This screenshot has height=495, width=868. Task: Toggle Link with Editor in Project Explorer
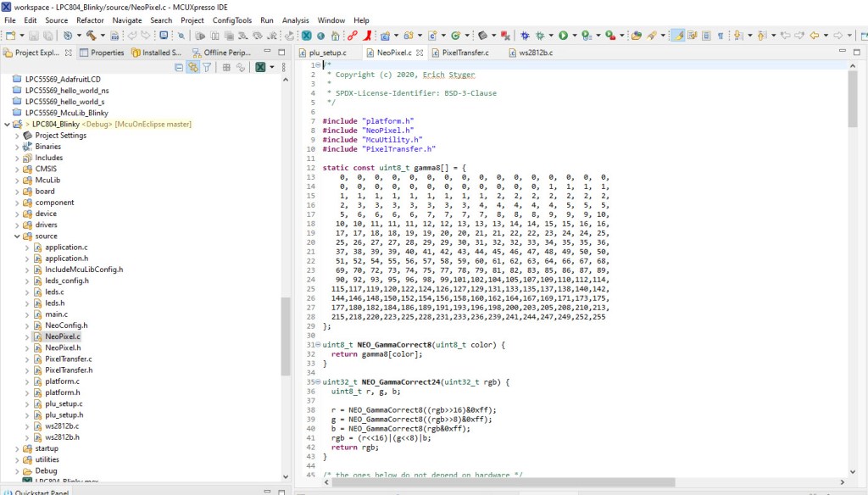(x=192, y=68)
